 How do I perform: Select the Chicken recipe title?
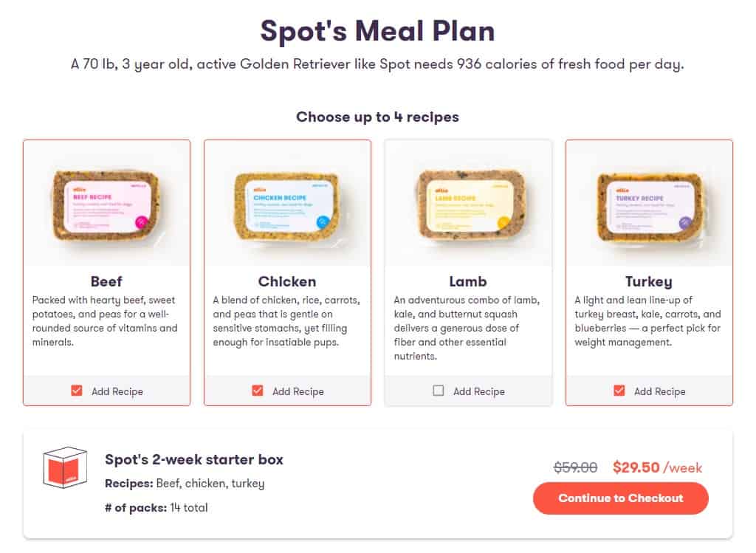287,281
